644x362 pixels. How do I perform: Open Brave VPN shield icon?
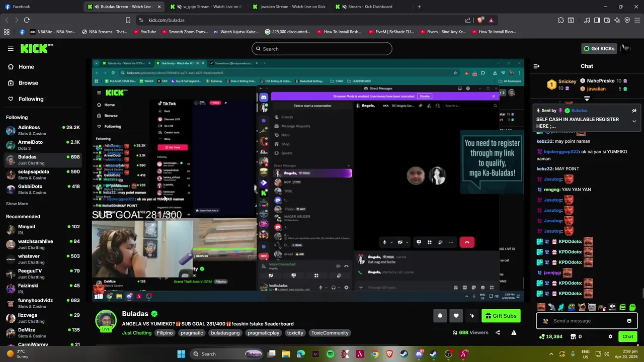coord(627,20)
